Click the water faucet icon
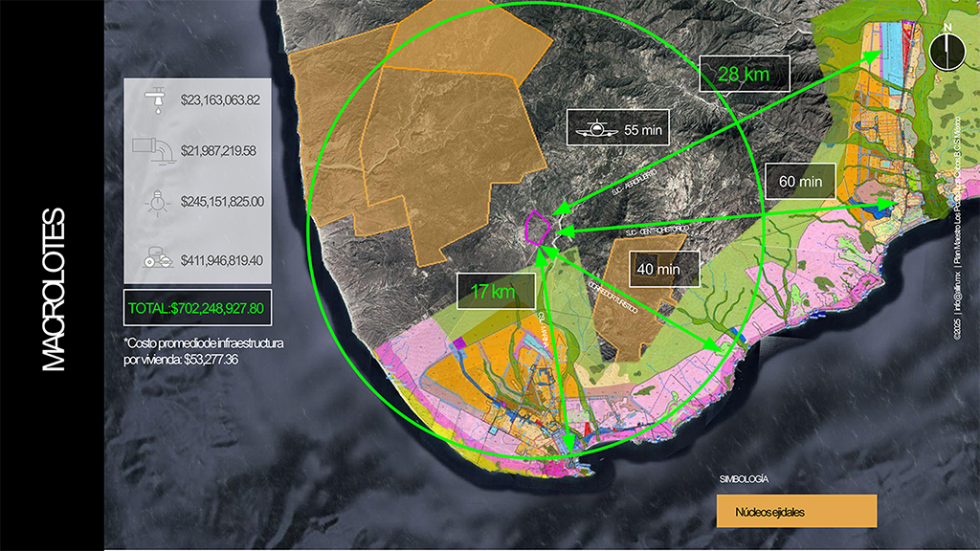This screenshot has height=551, width=980. click(x=156, y=99)
